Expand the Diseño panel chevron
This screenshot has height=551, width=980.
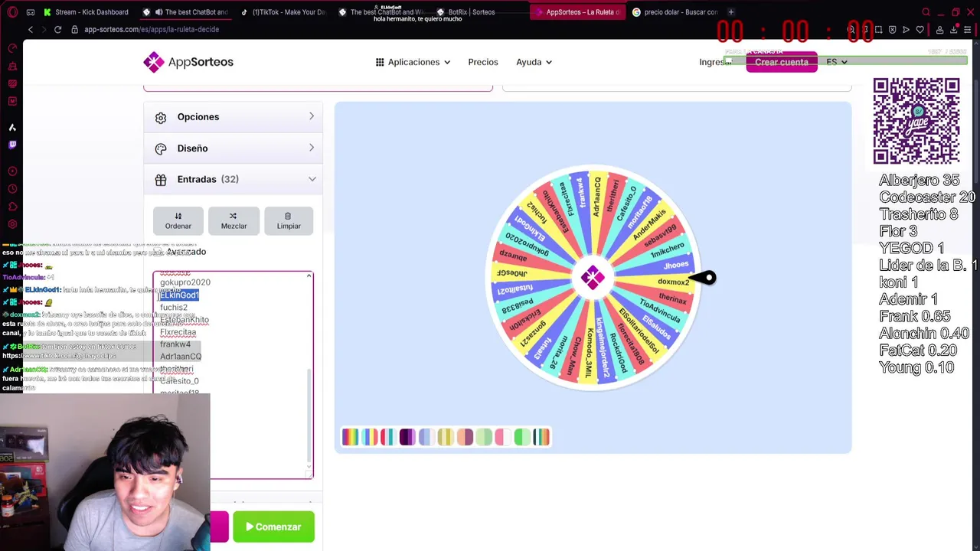(312, 148)
